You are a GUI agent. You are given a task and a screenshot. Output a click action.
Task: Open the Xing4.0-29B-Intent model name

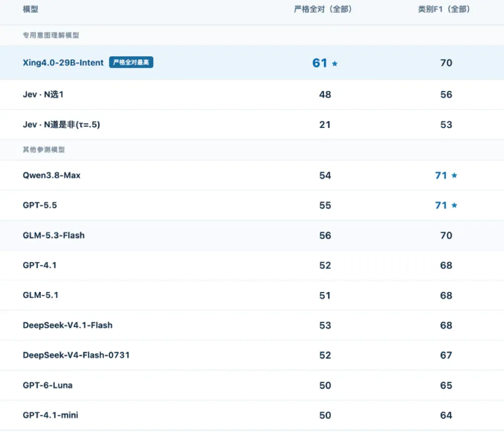coord(63,62)
